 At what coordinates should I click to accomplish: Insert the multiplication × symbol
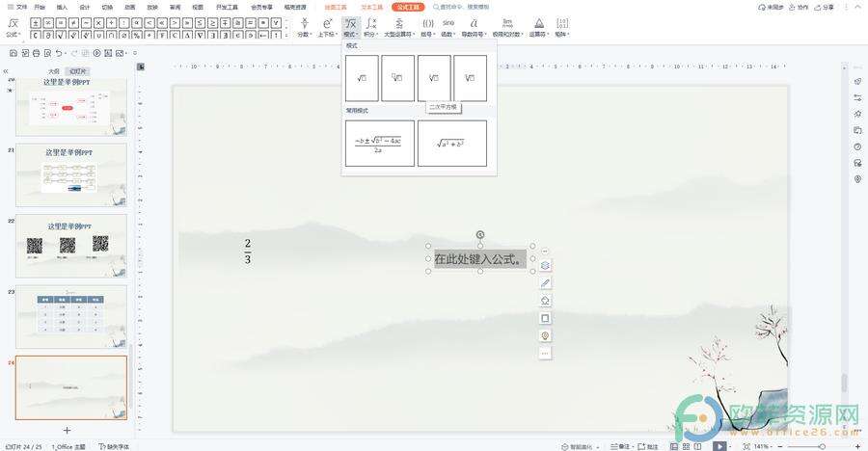(x=98, y=23)
